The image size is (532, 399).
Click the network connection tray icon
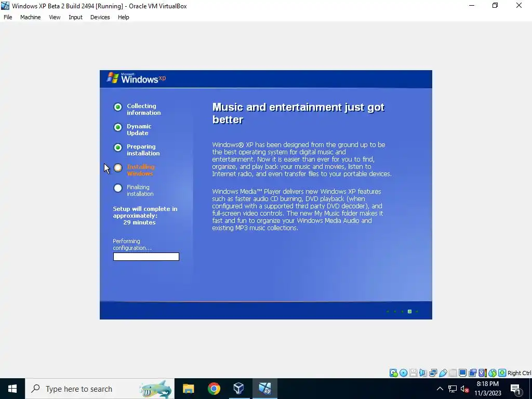click(453, 389)
